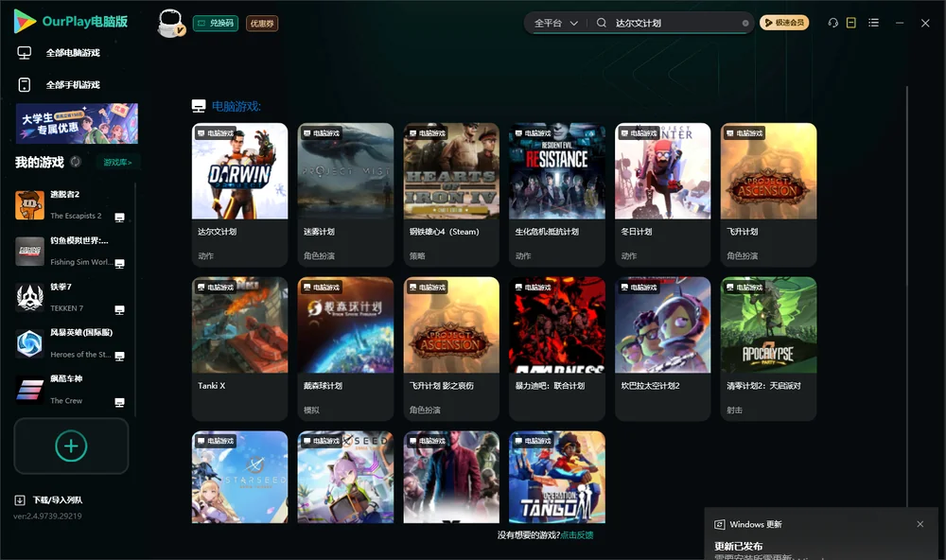Open the user avatar profile
The height and width of the screenshot is (560, 946).
click(x=170, y=23)
